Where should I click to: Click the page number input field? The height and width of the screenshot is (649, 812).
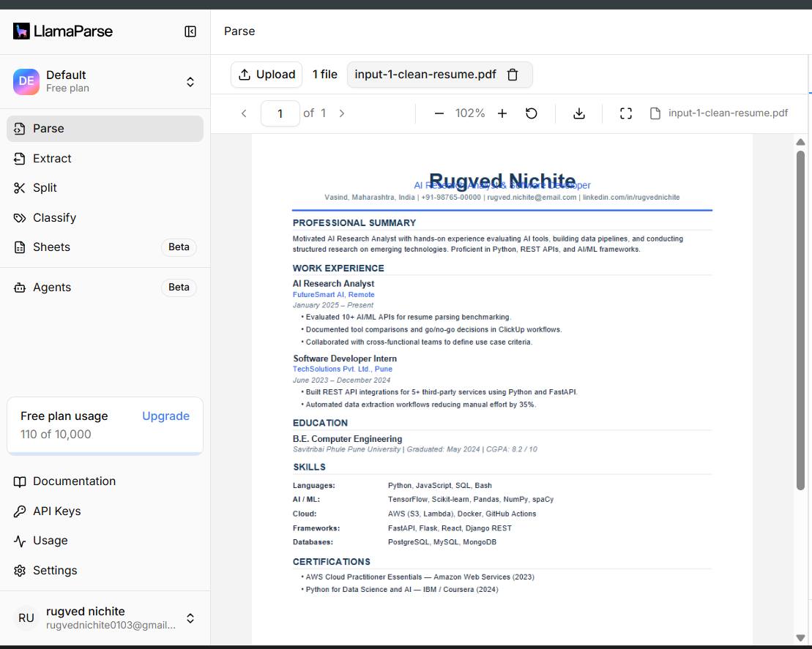280,113
